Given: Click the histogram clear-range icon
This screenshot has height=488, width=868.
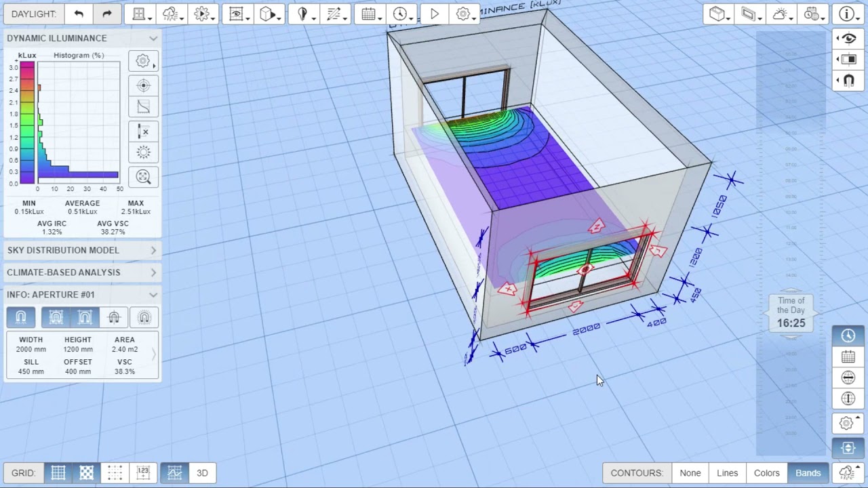Looking at the screenshot, I should coord(143,131).
